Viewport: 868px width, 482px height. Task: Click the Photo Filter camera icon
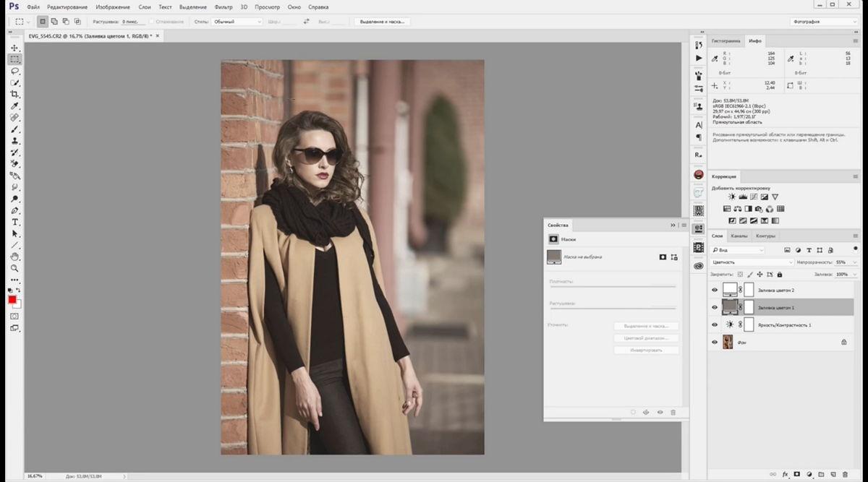(759, 209)
